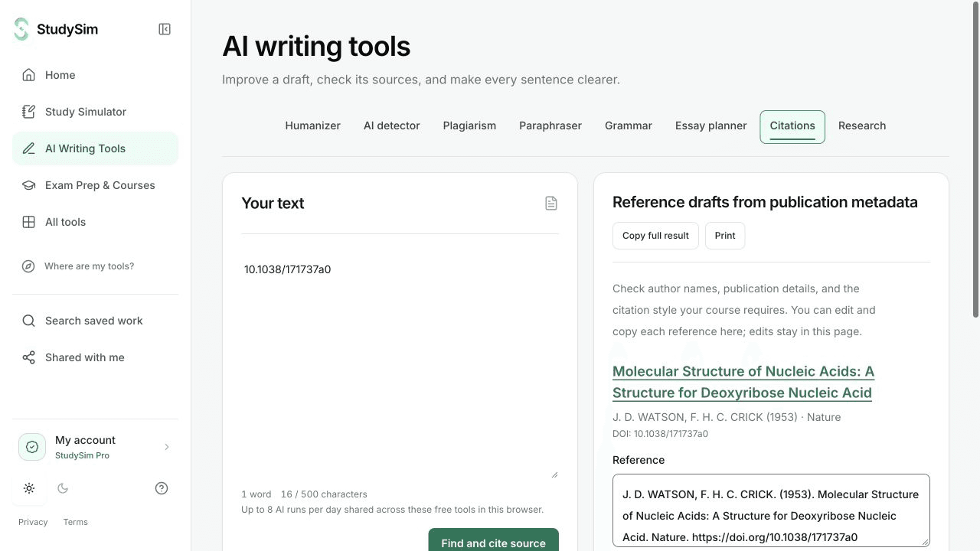Click the account verified badge icon
This screenshot has height=551, width=980.
[32, 447]
